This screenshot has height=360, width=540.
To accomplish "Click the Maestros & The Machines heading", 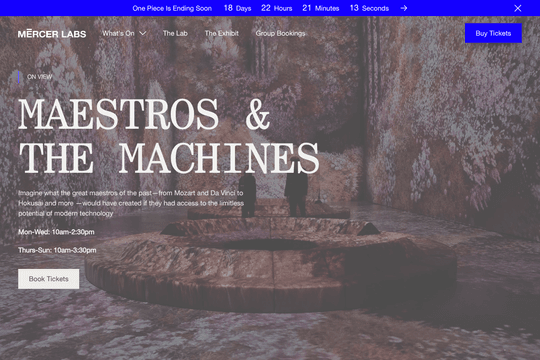I will (x=169, y=135).
